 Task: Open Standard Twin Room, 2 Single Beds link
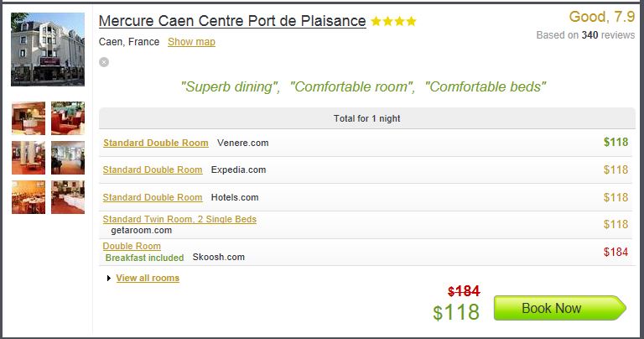pos(179,219)
